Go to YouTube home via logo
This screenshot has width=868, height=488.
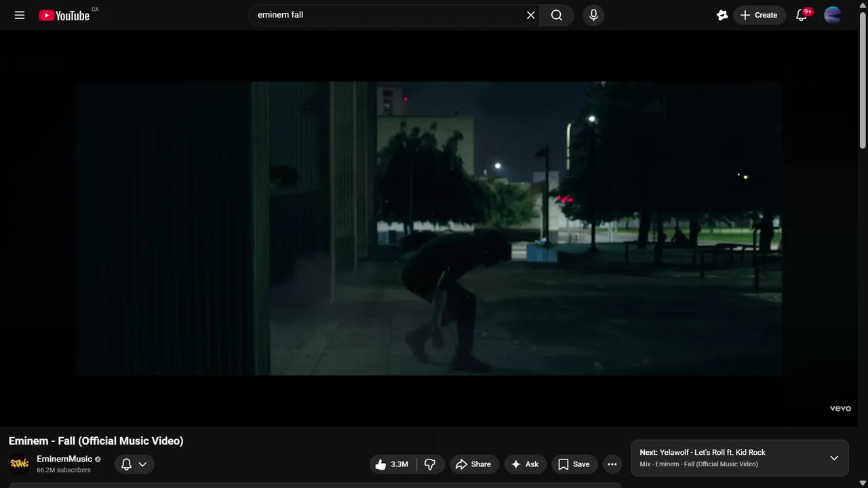pyautogui.click(x=64, y=15)
